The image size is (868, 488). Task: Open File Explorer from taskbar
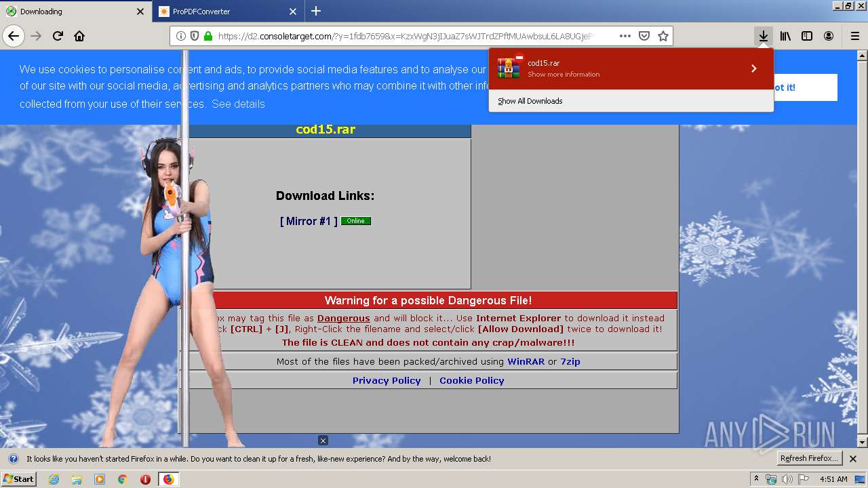(x=77, y=479)
